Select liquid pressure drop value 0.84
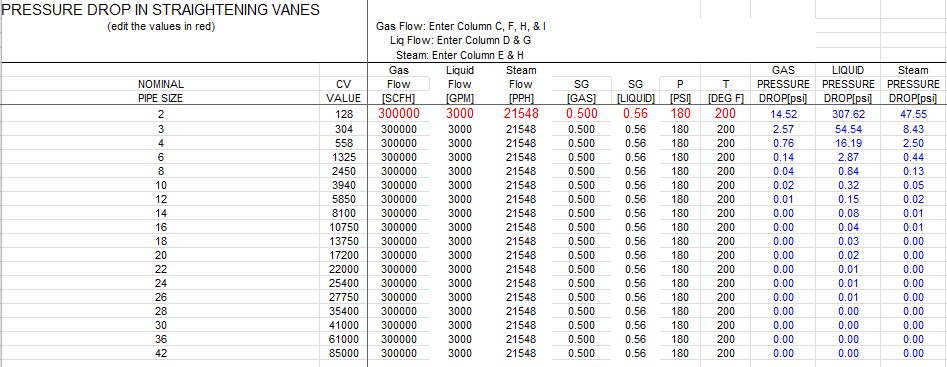The width and height of the screenshot is (947, 367). (x=847, y=171)
